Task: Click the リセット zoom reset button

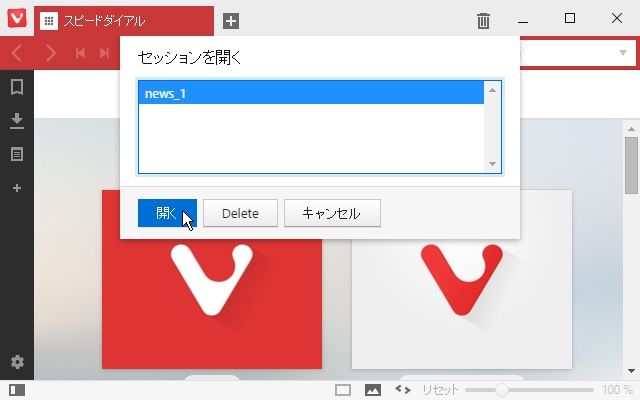Action: tap(440, 390)
